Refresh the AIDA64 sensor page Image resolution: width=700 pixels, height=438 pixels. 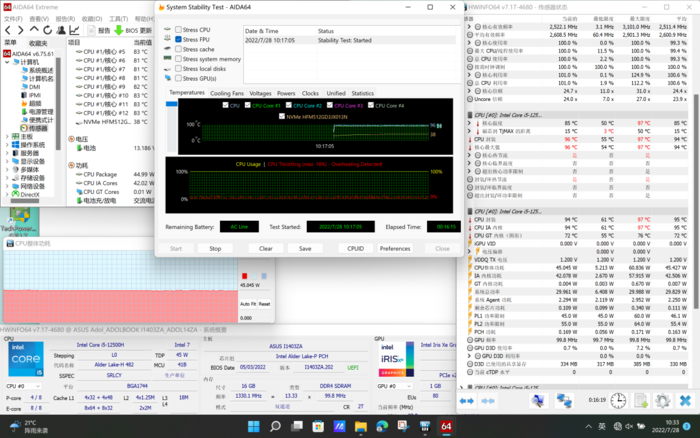pyautogui.click(x=47, y=30)
